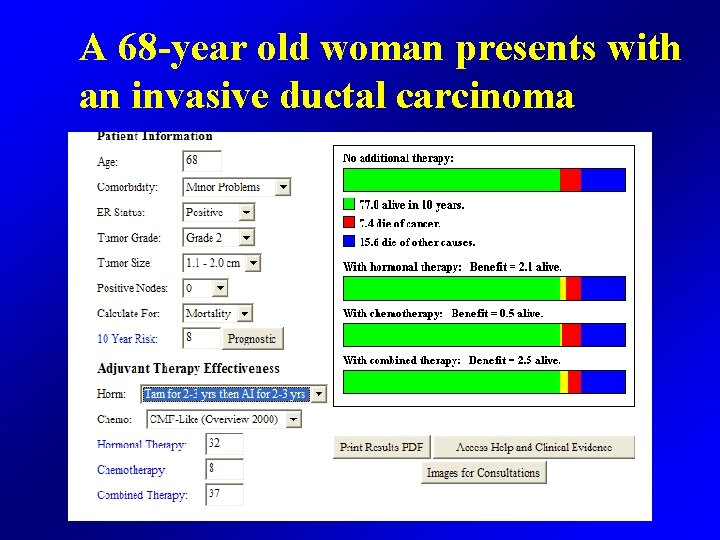This screenshot has height=540, width=720.
Task: Click the text '15.6 die of other causes.'
Action: 417,242
